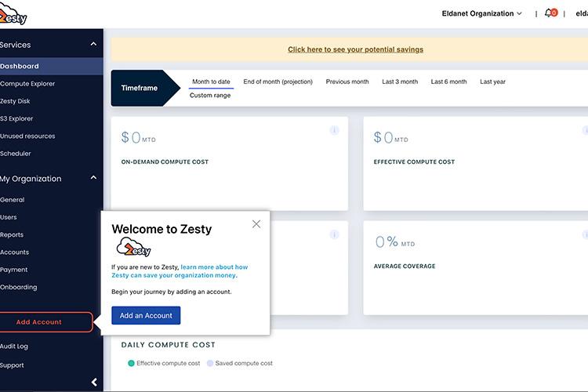Open General under My Organization
This screenshot has height=392, width=588.
click(x=13, y=200)
